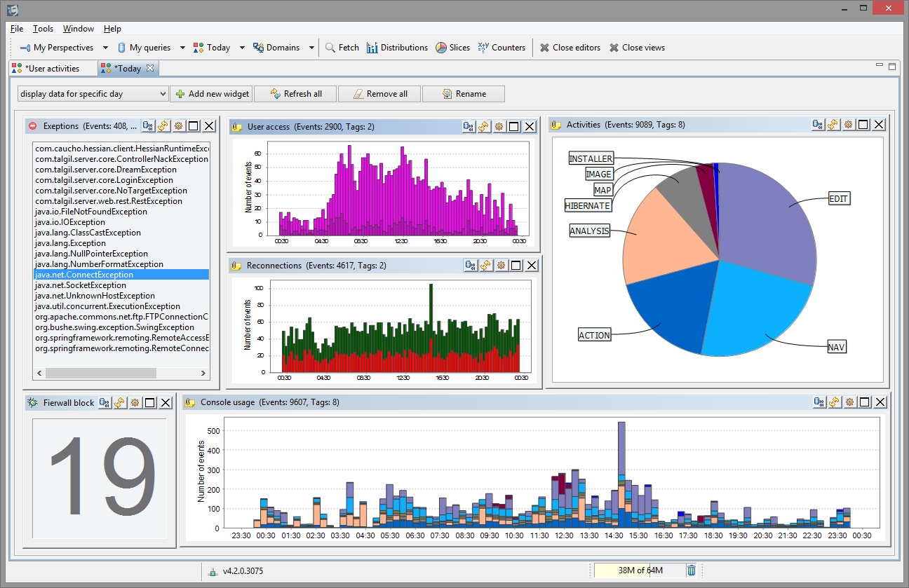The image size is (909, 588).
Task: Click Close editors in toolbar
Action: coord(570,48)
